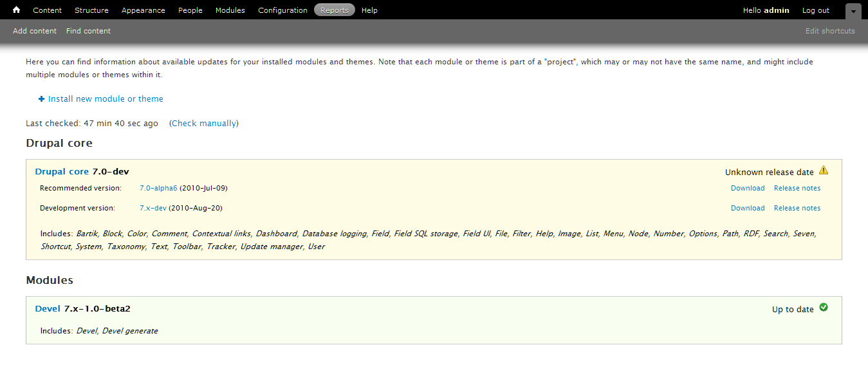Open the Appearance menu
Viewport: 868px width, 374px height.
point(143,10)
